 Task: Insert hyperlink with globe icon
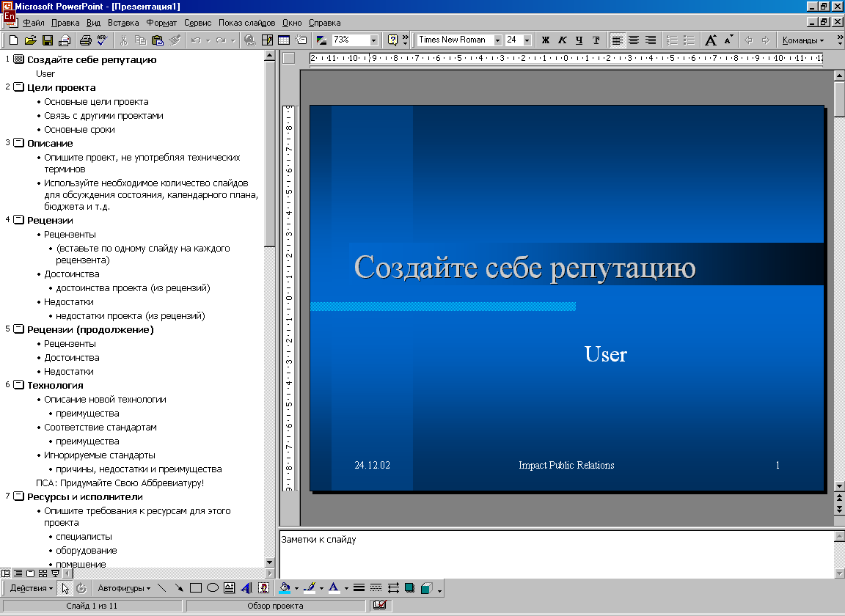tap(249, 40)
